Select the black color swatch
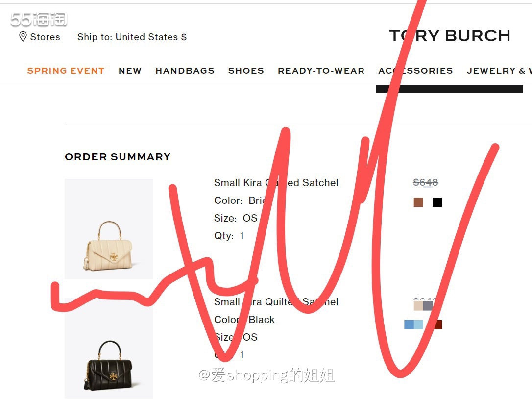The height and width of the screenshot is (399, 532). [x=437, y=202]
